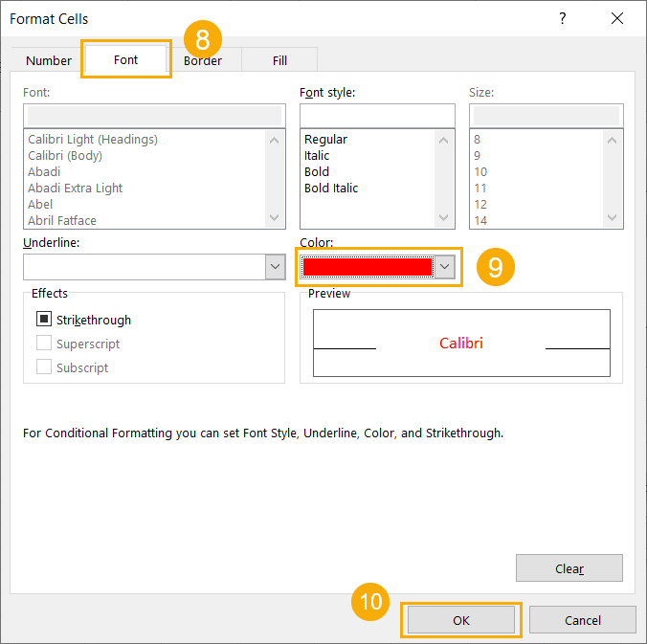Open the Fill tab
This screenshot has width=647, height=644.
click(x=279, y=60)
